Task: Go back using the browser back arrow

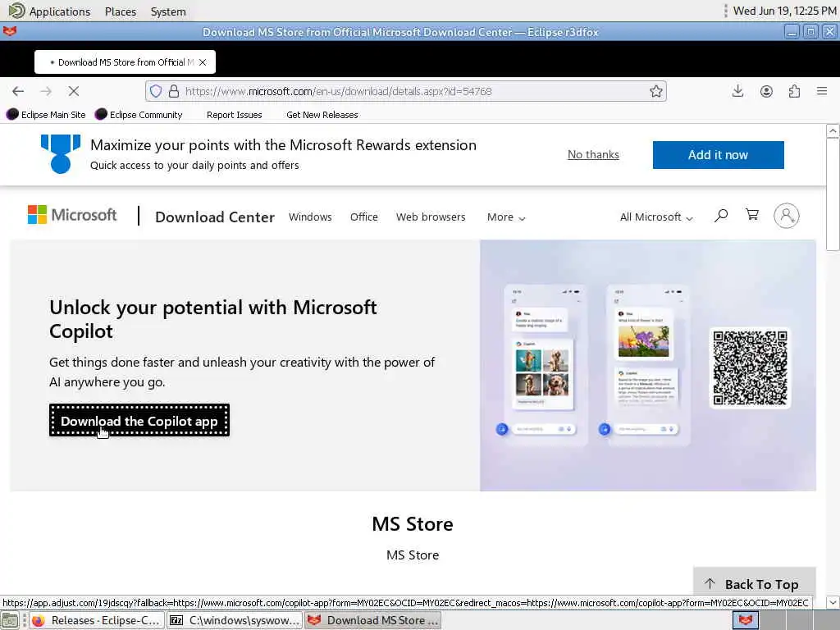Action: click(x=18, y=91)
